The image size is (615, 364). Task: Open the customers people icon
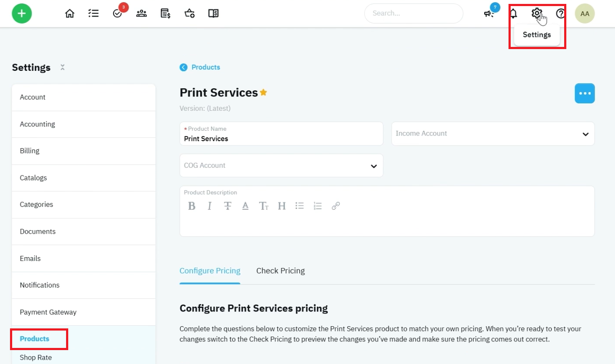[x=141, y=13]
